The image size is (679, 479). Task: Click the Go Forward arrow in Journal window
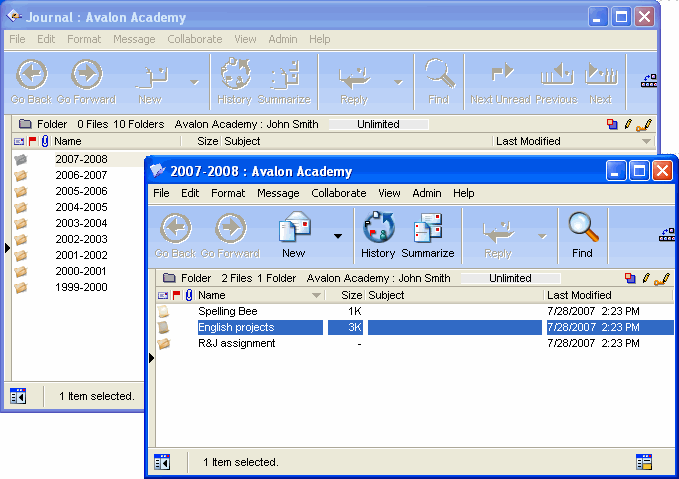[86, 76]
